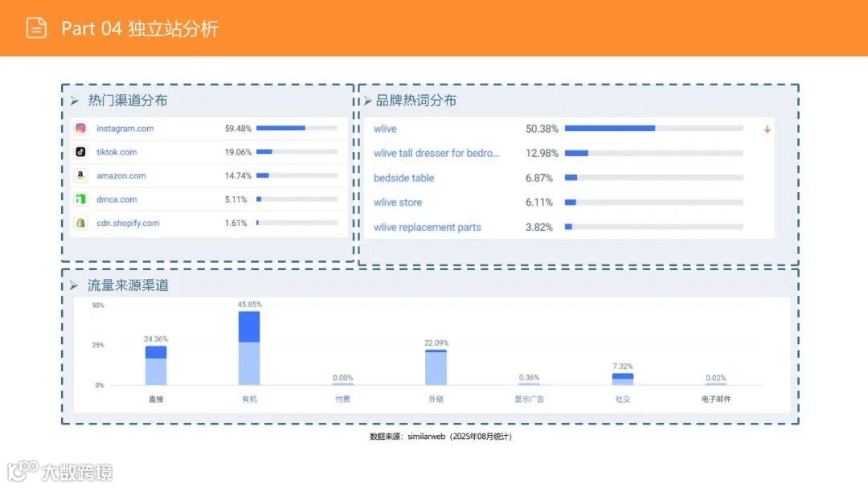Screen dimensions: 868x488
Task: Click the 品牌热词分布 heading
Action: pyautogui.click(x=416, y=100)
